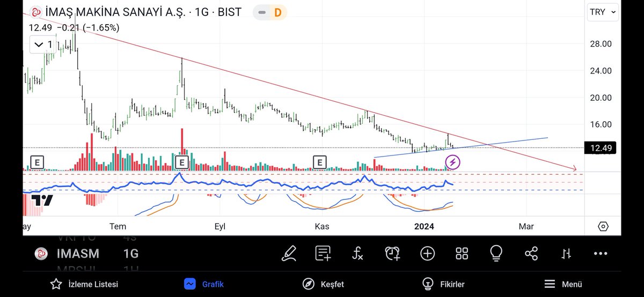Image resolution: width=644 pixels, height=297 pixels.
Task: Select the red descending trend line
Action: pyautogui.click(x=301, y=91)
